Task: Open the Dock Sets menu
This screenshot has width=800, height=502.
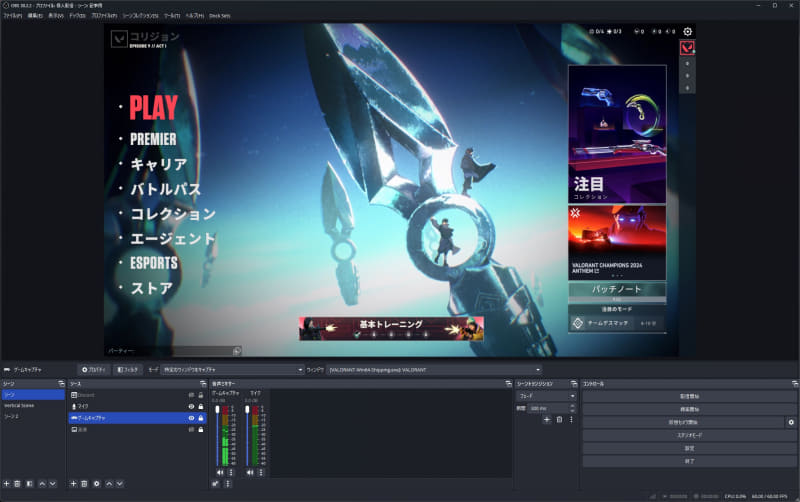Action: point(219,16)
